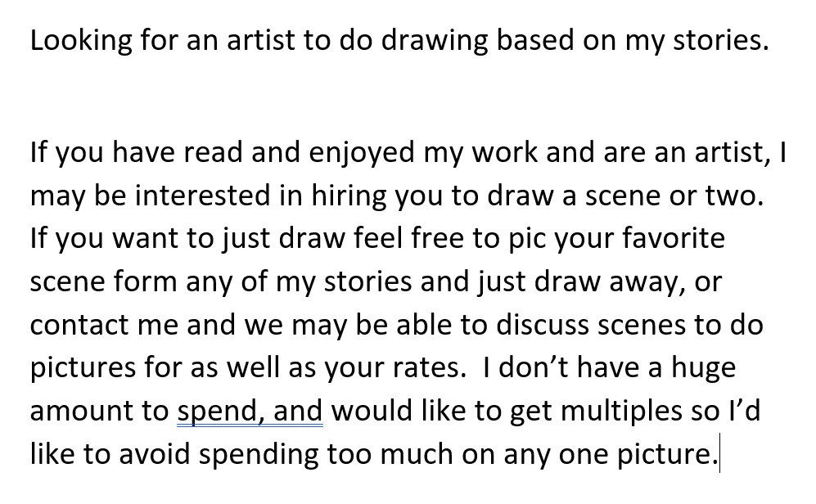
Task: Click the word "interested"
Action: point(201,196)
